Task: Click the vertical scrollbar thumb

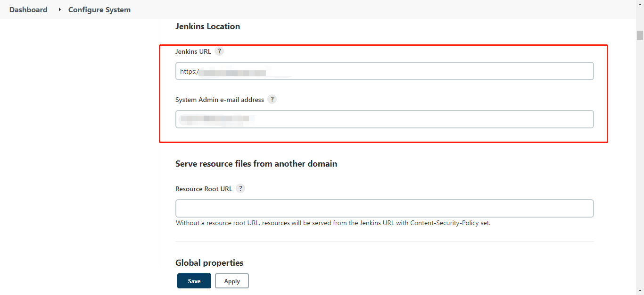Action: (x=640, y=35)
